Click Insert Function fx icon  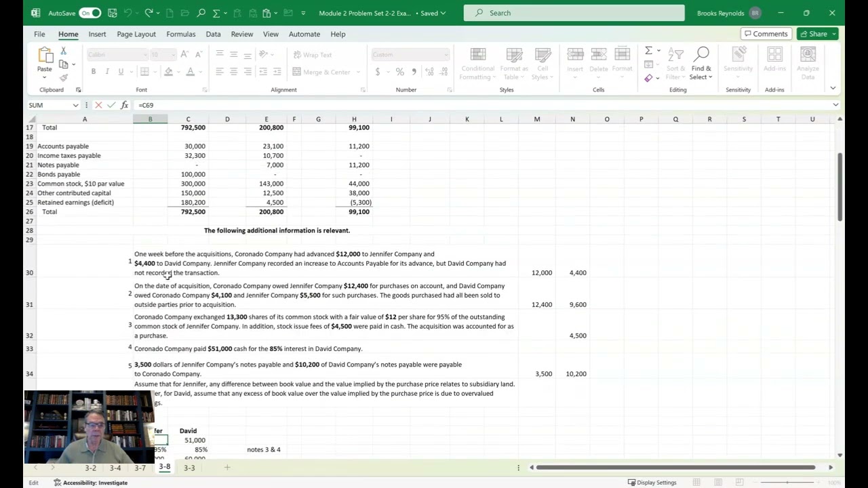coord(124,105)
